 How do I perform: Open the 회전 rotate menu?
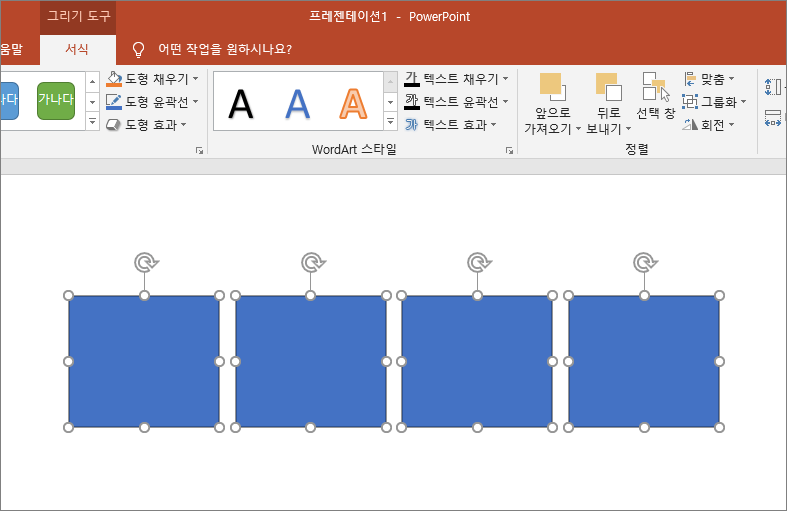coord(708,124)
